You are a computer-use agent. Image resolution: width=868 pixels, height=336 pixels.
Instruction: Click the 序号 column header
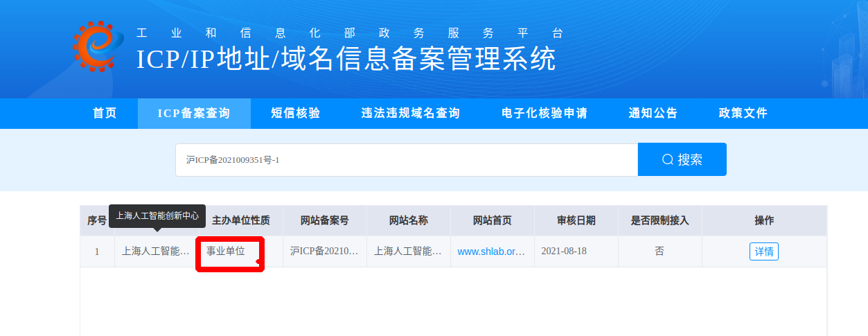(97, 220)
